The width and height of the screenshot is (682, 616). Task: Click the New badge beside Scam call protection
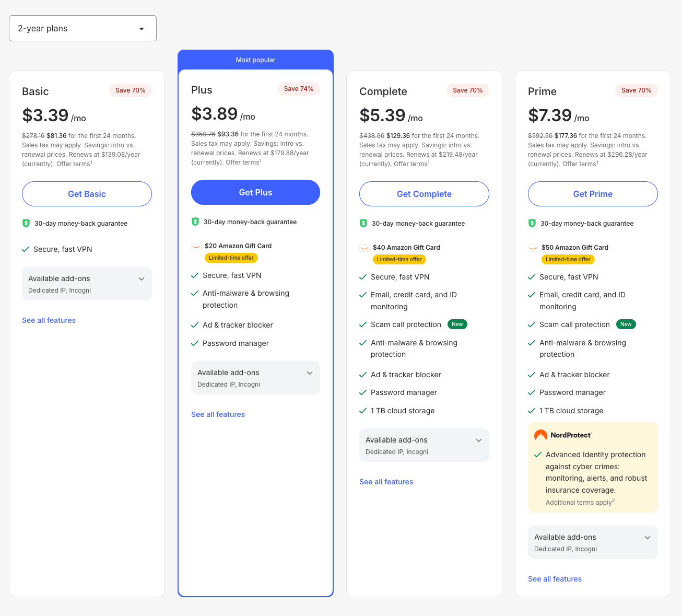pos(457,324)
